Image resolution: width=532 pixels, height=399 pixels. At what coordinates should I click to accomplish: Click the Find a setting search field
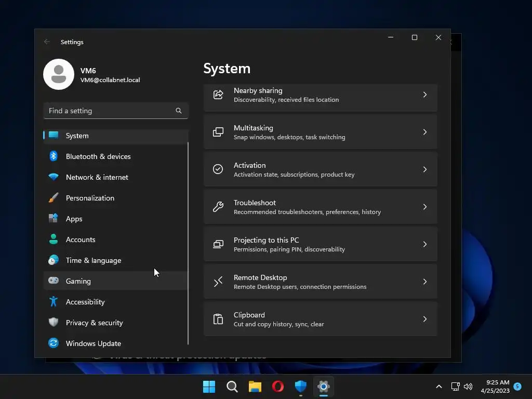(116, 111)
